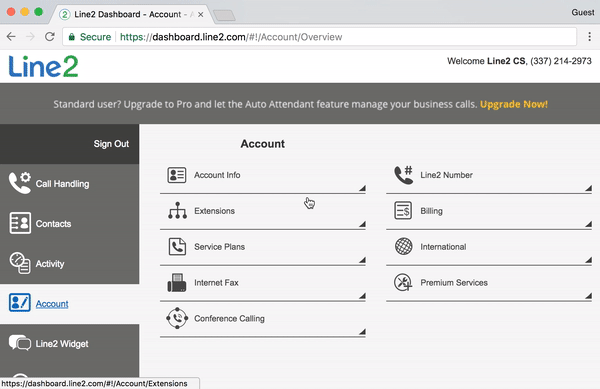Click the Secure padlock icon
Viewport: 600px width, 389px height.
pyautogui.click(x=72, y=37)
